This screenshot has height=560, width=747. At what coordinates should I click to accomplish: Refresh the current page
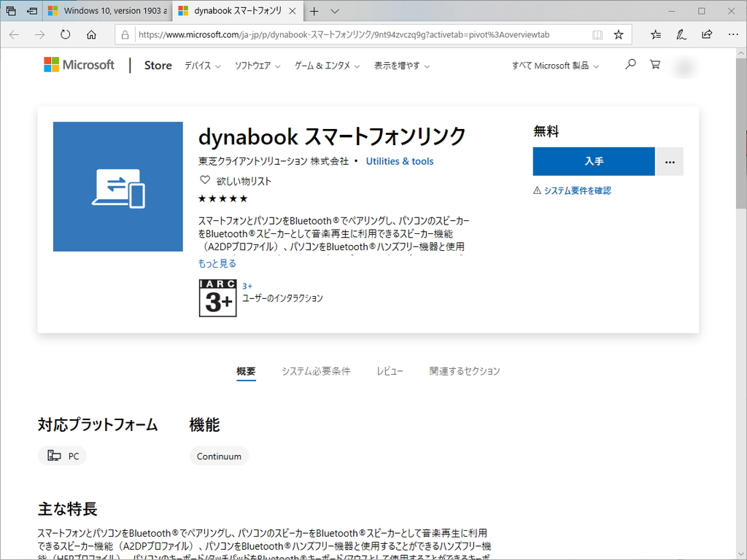click(x=66, y=34)
